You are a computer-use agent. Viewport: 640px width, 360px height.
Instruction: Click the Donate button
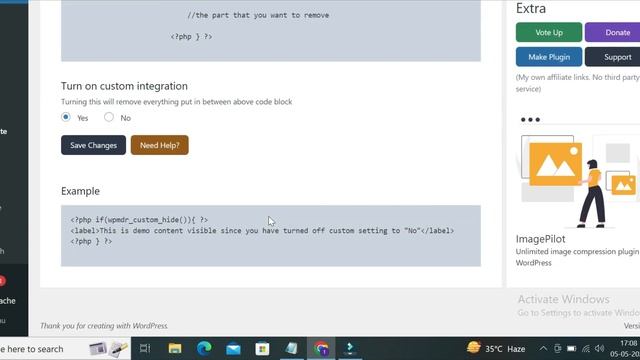coord(614,32)
